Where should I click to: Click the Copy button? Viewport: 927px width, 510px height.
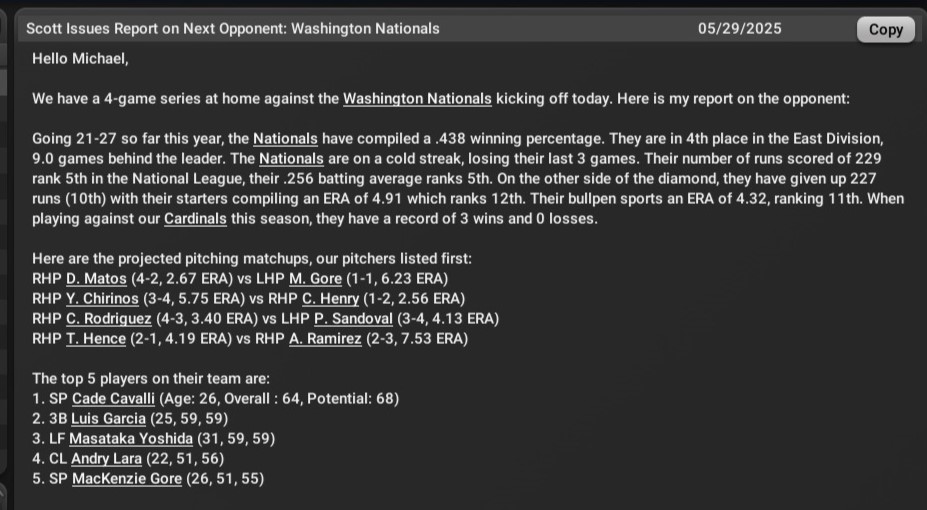click(885, 29)
